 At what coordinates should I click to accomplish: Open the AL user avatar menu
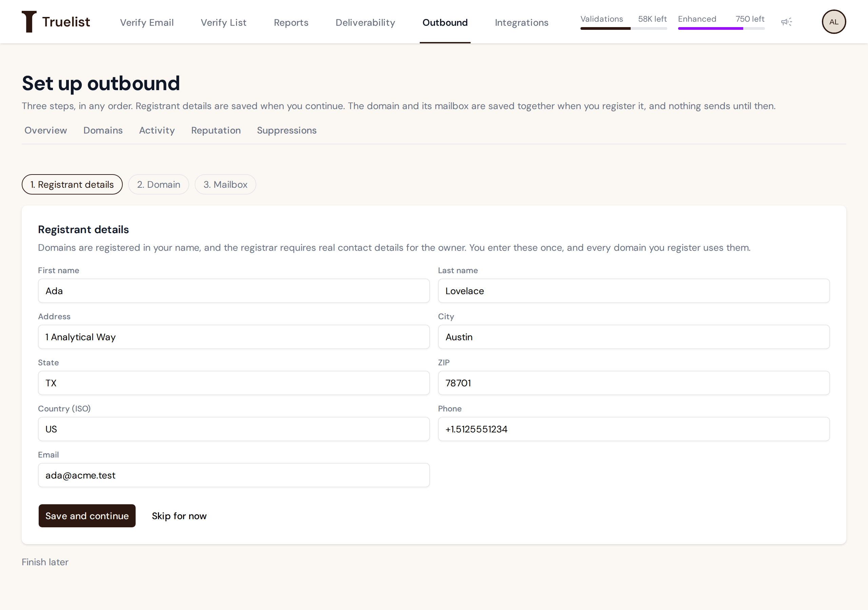point(834,22)
